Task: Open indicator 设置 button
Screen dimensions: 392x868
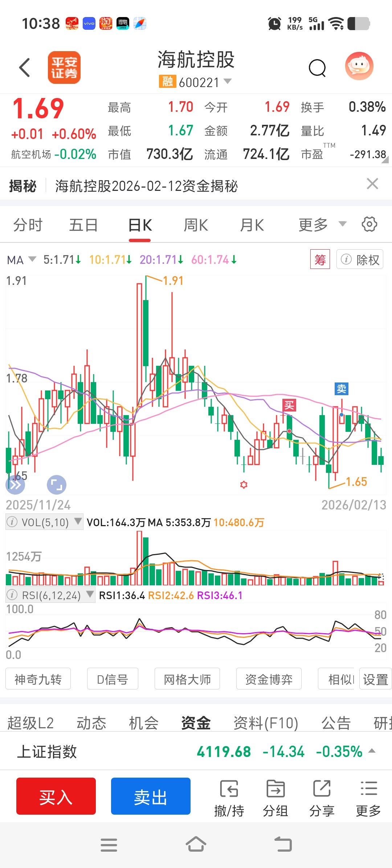Action: [375, 679]
